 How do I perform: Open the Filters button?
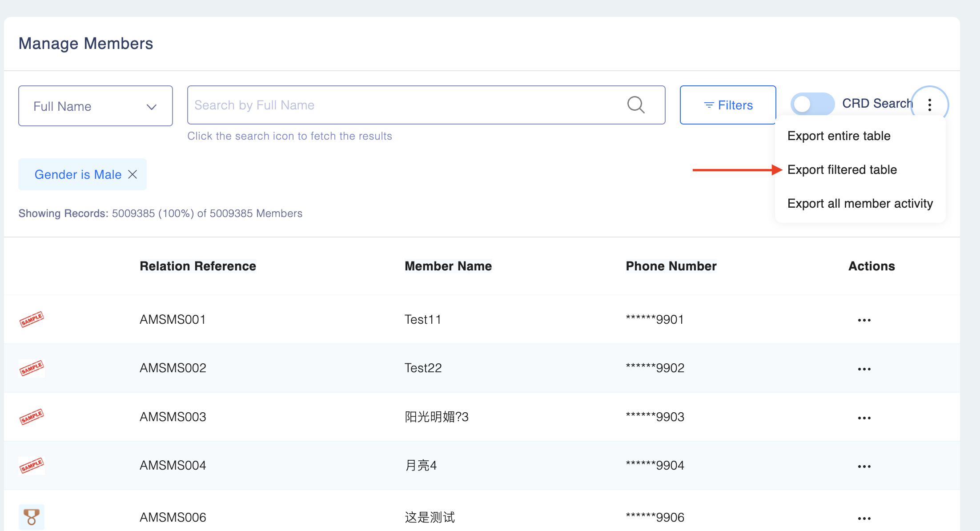coord(728,105)
